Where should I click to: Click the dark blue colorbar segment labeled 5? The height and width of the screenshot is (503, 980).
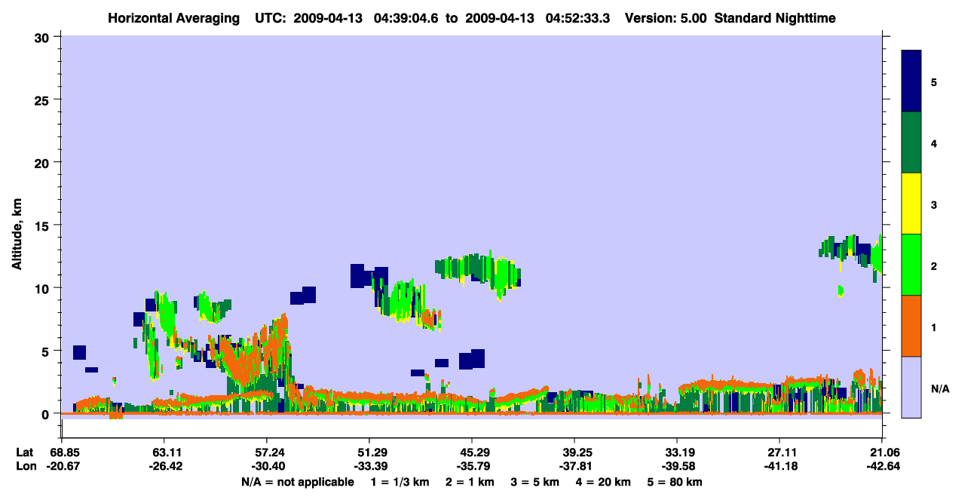click(x=911, y=81)
